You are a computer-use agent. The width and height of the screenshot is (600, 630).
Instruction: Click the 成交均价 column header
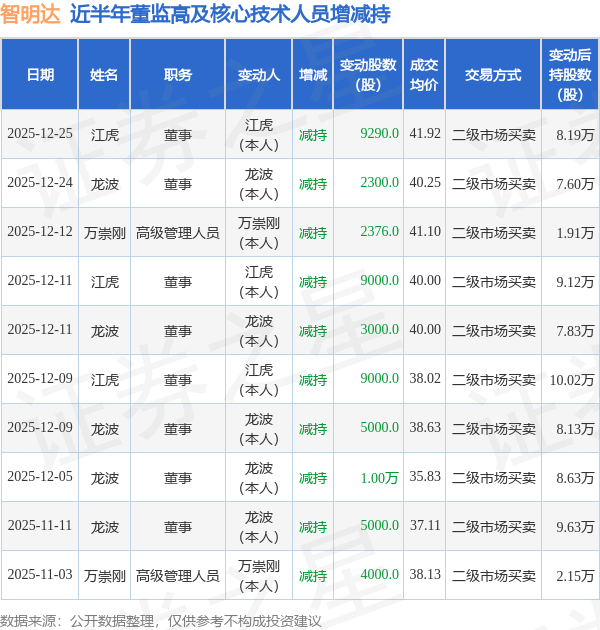pos(424,75)
